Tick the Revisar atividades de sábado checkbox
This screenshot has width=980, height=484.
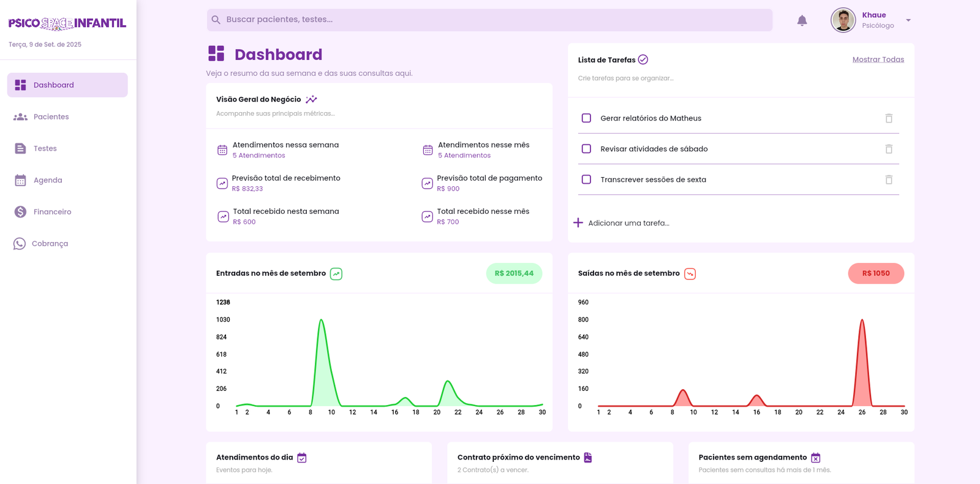pos(586,149)
